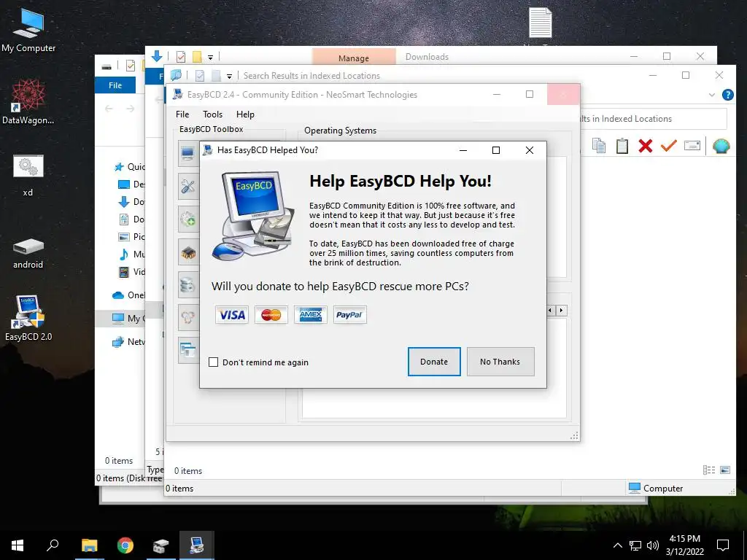Click the add-entry icon with green plus

click(187, 219)
